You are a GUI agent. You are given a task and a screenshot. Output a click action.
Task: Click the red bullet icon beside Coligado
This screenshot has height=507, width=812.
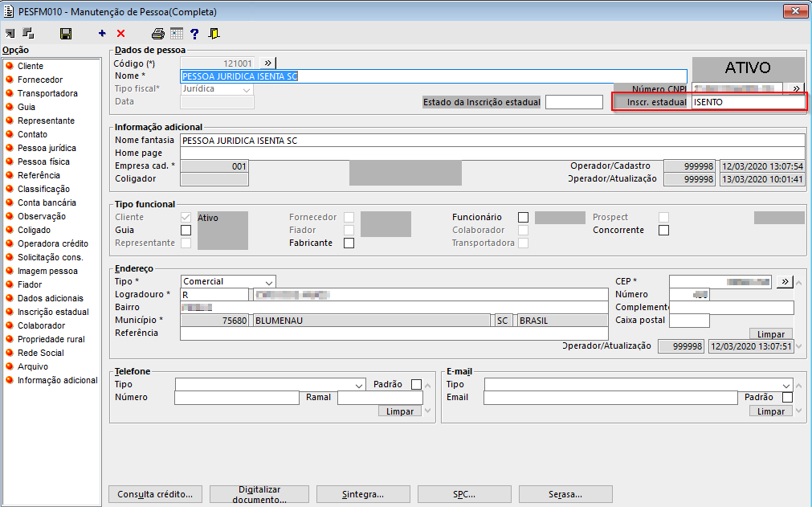point(10,230)
